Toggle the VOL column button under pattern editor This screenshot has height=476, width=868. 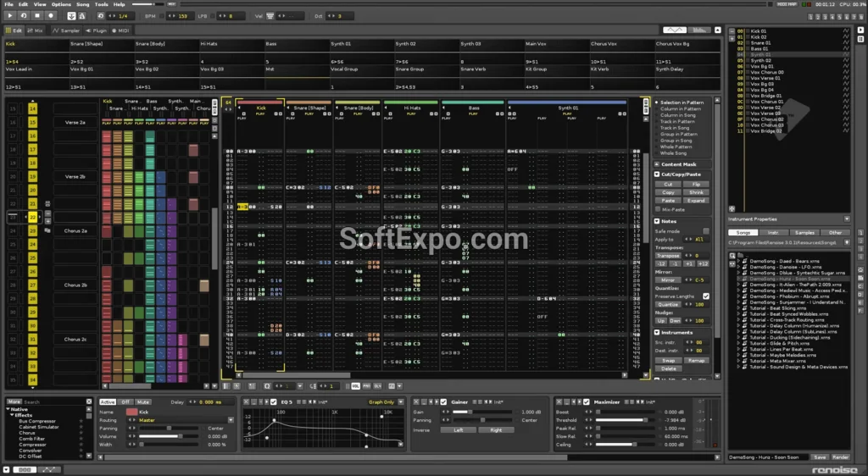click(x=355, y=386)
